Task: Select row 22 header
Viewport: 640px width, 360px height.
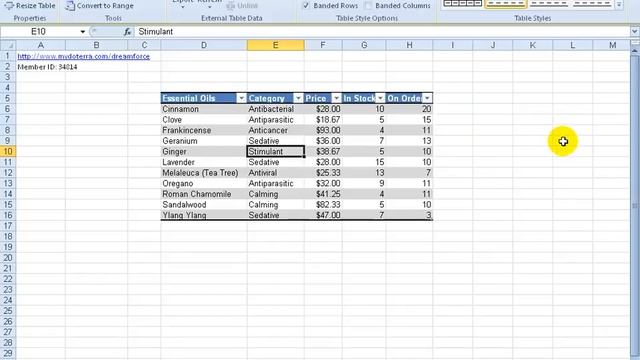Action: [x=8, y=278]
